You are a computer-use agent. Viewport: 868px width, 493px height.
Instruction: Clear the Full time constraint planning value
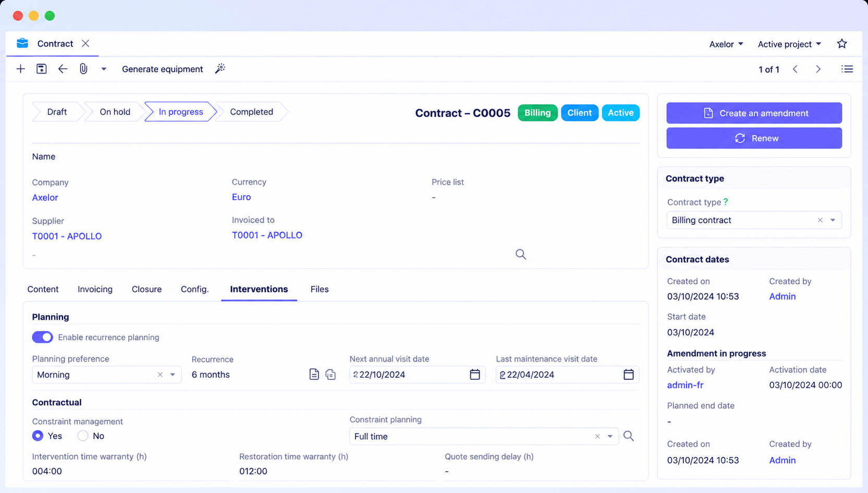[x=597, y=436]
